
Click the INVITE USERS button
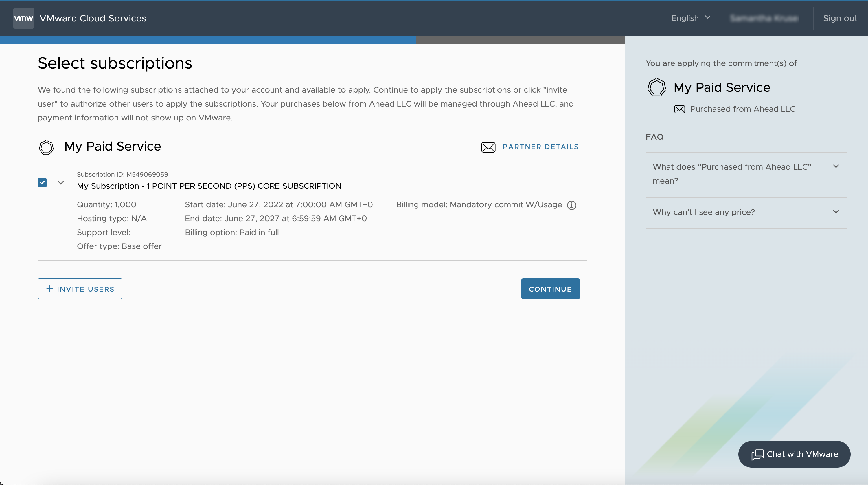click(80, 289)
